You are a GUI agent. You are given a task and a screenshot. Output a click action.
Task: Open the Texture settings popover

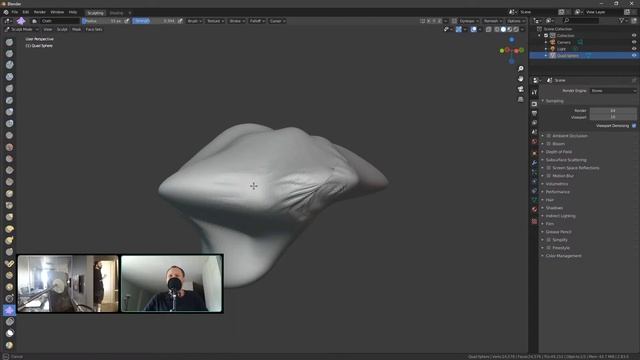coord(215,21)
